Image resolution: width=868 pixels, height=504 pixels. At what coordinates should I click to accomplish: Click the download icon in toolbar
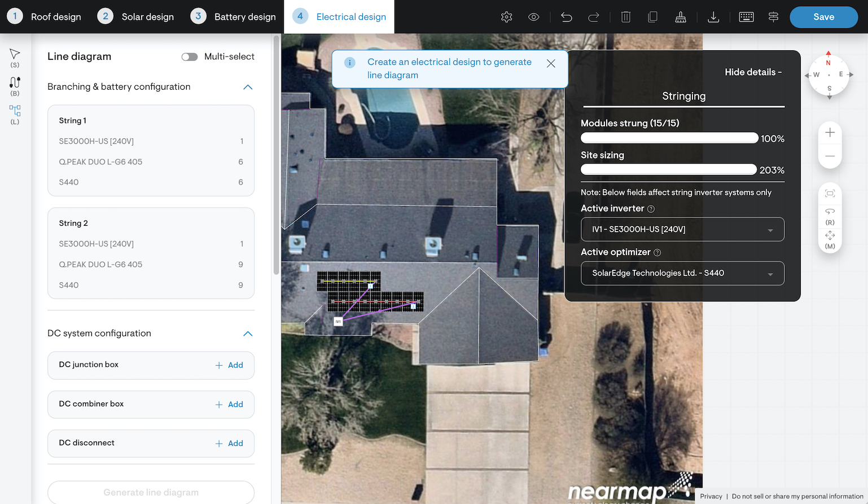pos(713,17)
